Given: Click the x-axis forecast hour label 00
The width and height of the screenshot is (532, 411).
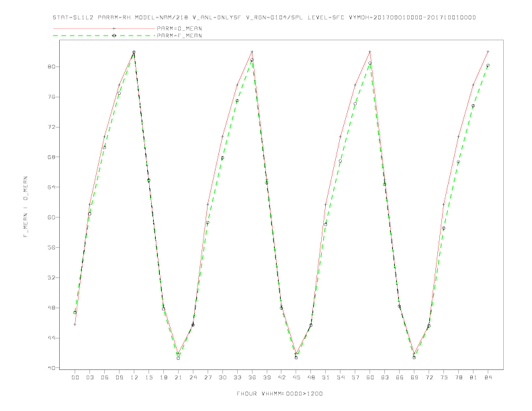Looking at the screenshot, I should 75,377.
